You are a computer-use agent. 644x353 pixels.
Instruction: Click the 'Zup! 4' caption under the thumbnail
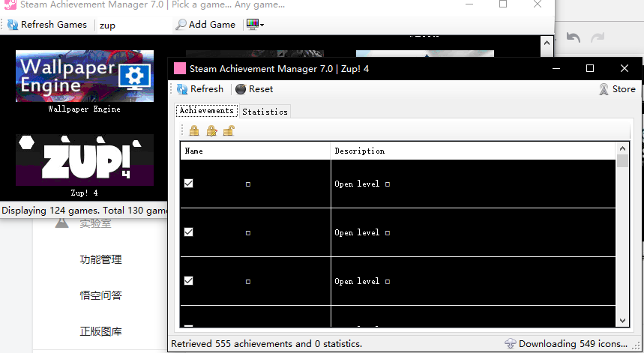(x=84, y=193)
